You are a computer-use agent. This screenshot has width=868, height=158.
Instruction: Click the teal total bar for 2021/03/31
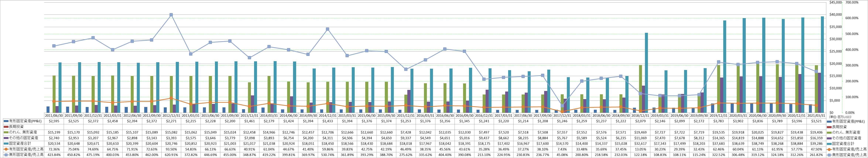[822, 65]
